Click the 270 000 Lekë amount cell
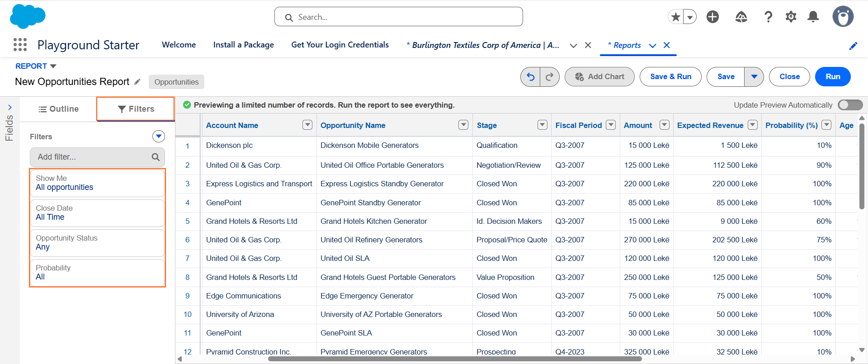The width and height of the screenshot is (868, 364). [x=646, y=240]
